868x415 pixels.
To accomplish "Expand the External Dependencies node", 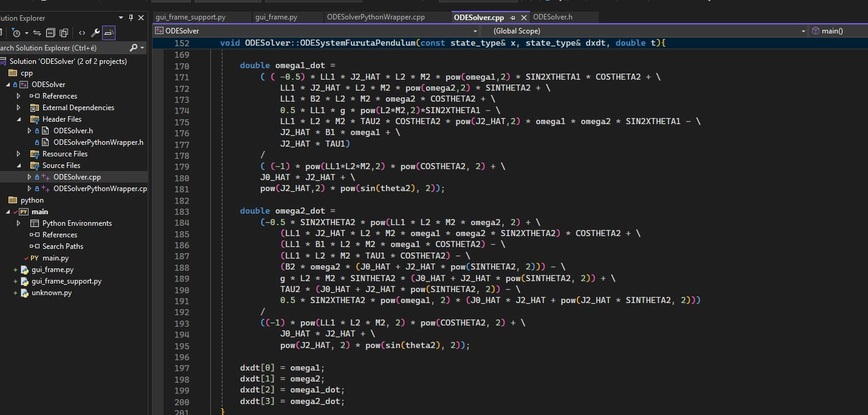I will point(19,107).
